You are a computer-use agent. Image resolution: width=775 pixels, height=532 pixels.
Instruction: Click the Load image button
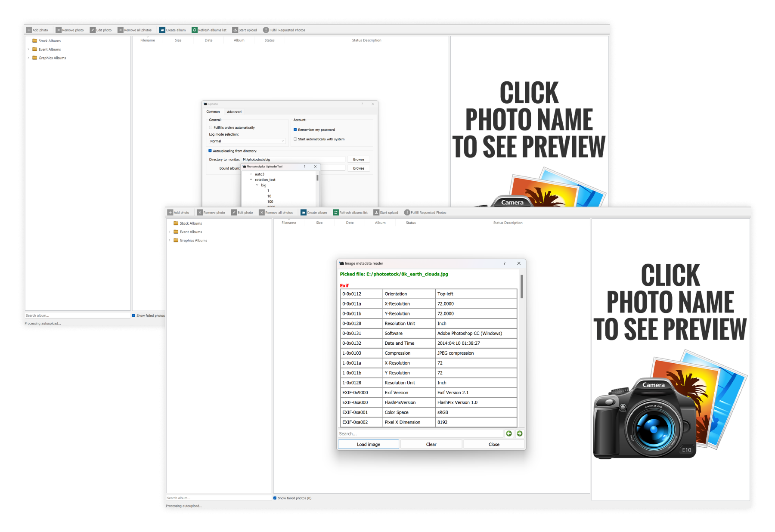[369, 445]
